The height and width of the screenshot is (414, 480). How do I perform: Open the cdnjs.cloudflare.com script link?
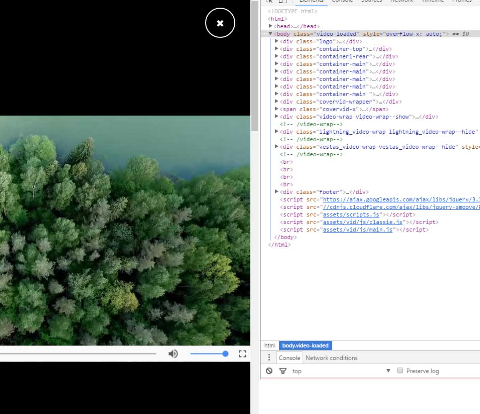coord(401,207)
